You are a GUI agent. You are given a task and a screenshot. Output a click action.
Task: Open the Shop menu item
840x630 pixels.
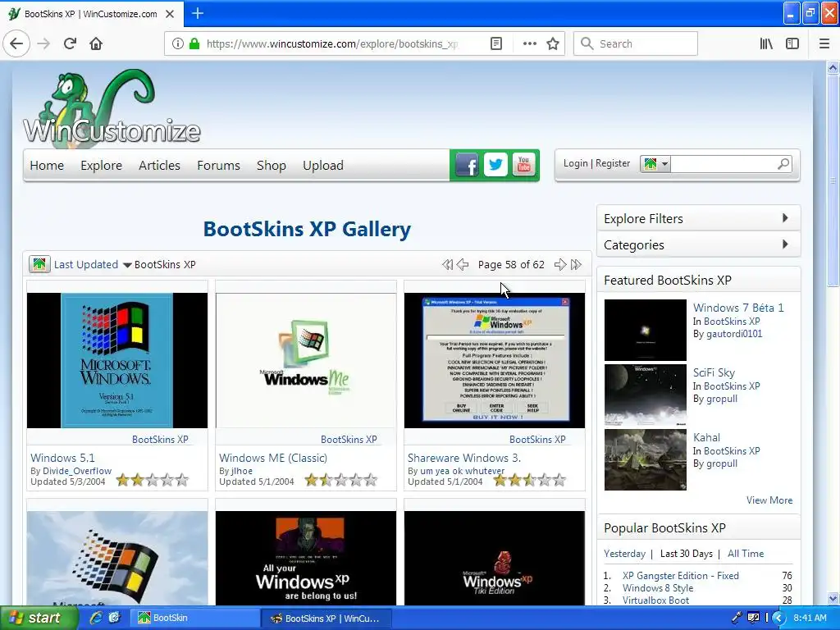pyautogui.click(x=271, y=166)
